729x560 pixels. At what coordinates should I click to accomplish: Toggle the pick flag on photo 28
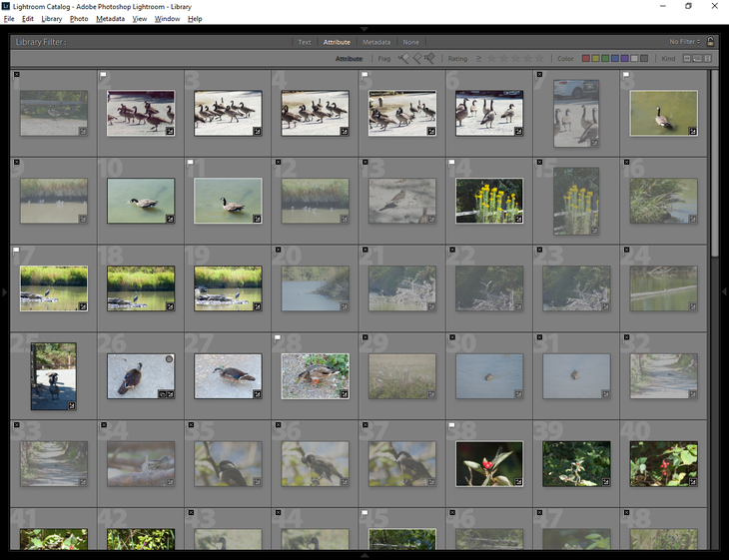coord(278,337)
